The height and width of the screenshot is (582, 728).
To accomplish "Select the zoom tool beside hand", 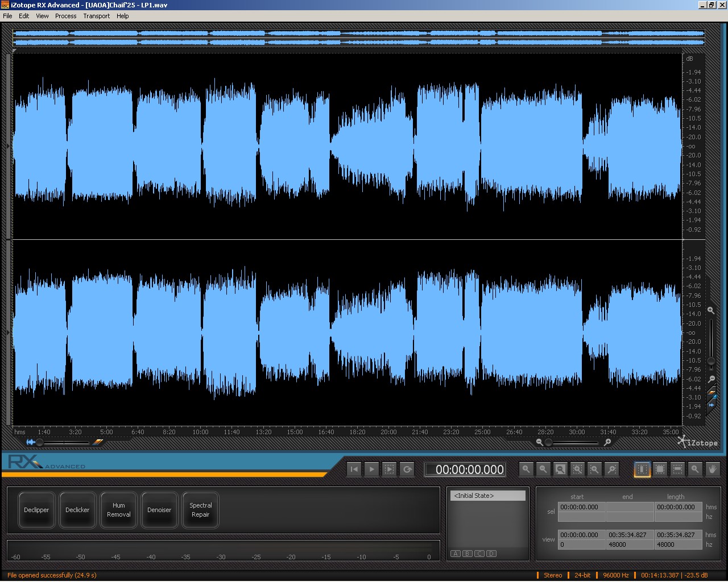I will pyautogui.click(x=694, y=469).
